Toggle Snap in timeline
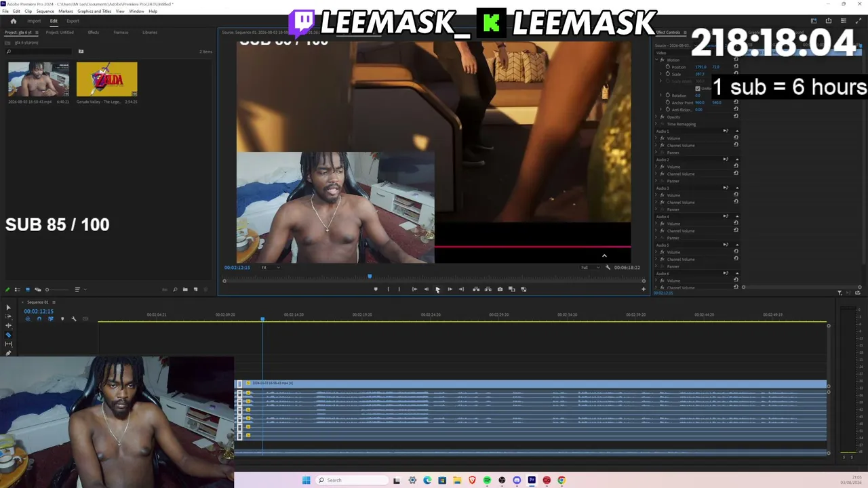This screenshot has height=488, width=868. [39, 319]
